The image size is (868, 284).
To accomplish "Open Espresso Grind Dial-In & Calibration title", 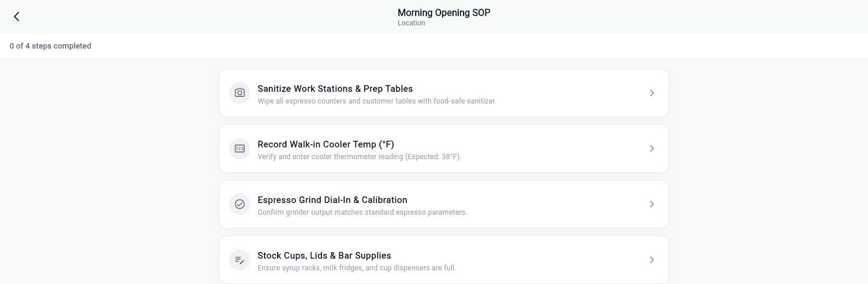I will (x=332, y=200).
